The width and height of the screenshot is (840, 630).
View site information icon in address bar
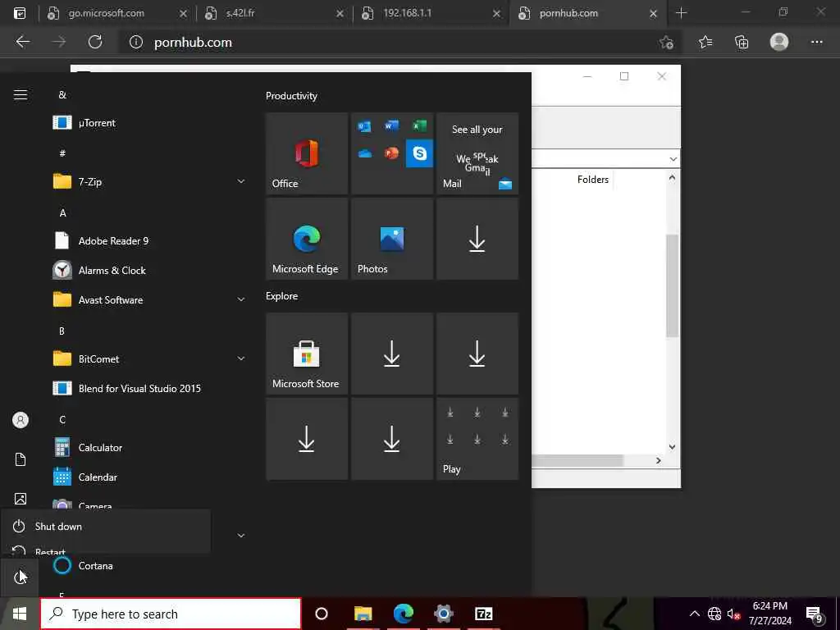[x=136, y=42]
